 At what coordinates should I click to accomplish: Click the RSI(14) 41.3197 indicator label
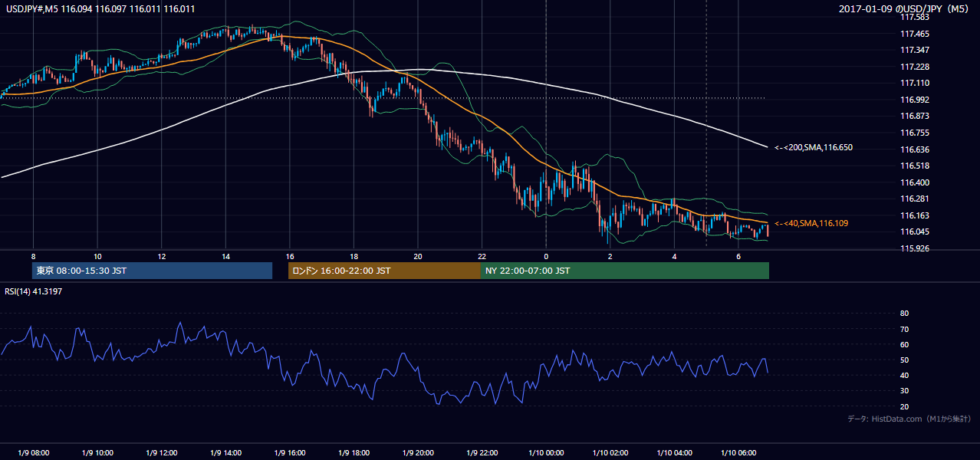tap(34, 291)
